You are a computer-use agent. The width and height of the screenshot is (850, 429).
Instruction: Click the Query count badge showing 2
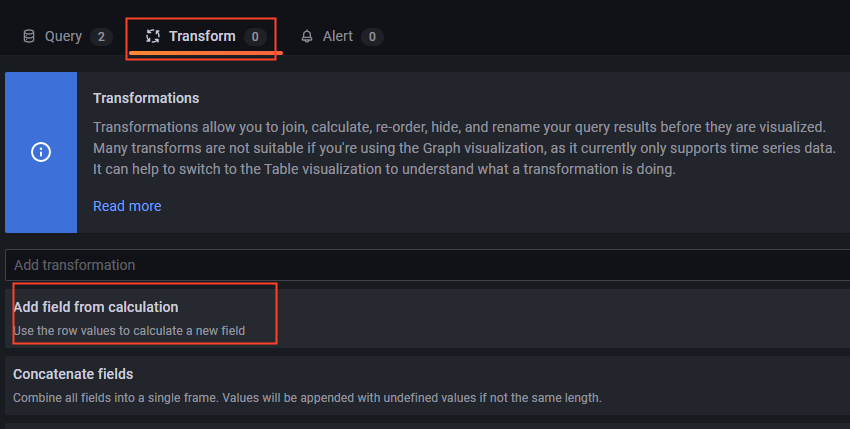pyautogui.click(x=100, y=37)
